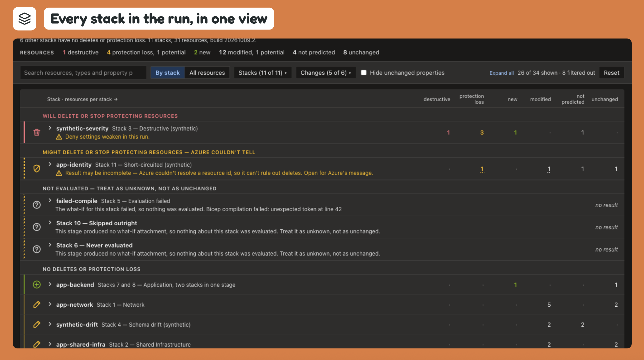Click 'Deny settings weaken in this run.' warning

(x=107, y=137)
